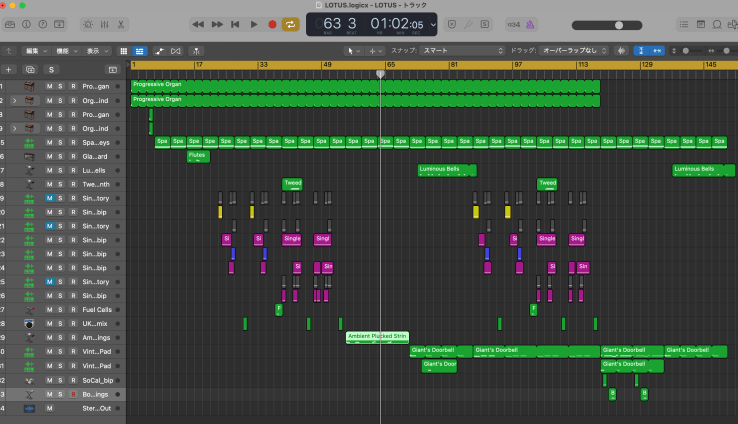738x424 pixels.
Task: Open the ドラッグ (Drag) mode dropdown
Action: 575,50
